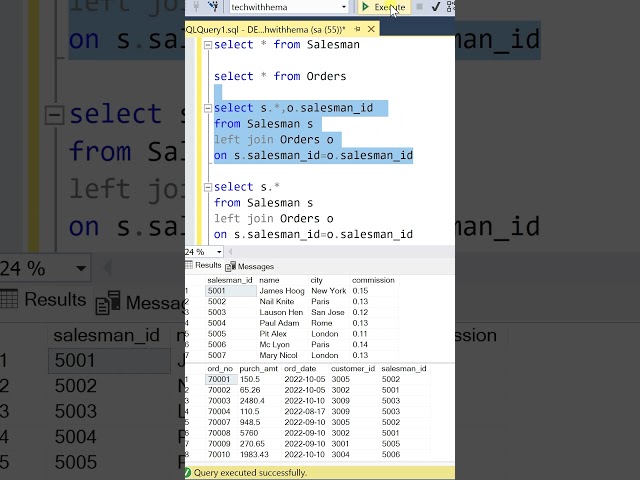Click the Results tab in the enlarged background
Viewport: 640px width, 480px height.
point(44,299)
